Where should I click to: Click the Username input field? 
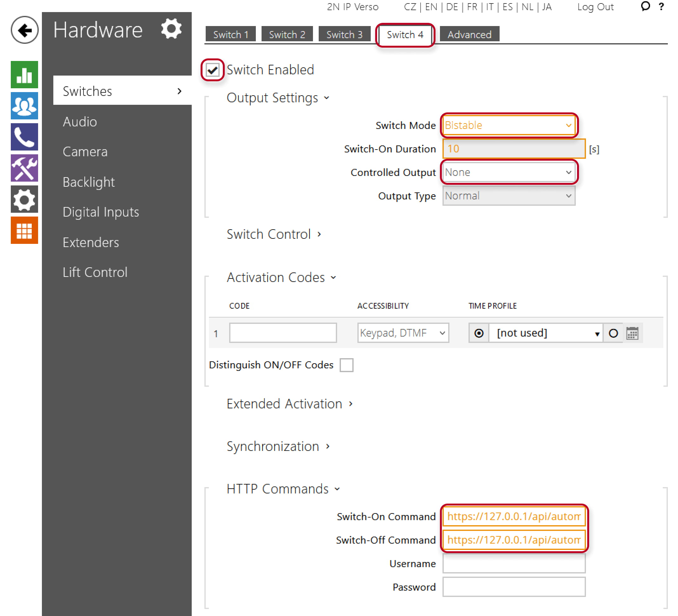point(514,564)
